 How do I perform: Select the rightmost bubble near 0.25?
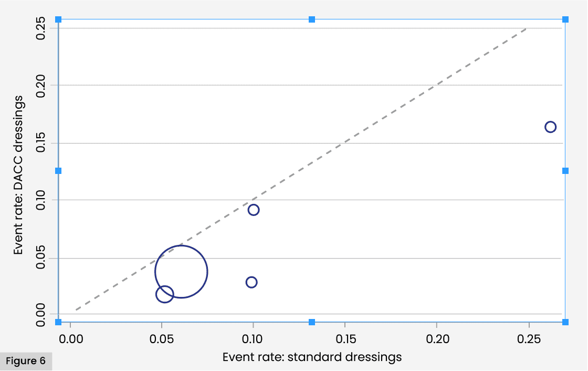pos(550,127)
